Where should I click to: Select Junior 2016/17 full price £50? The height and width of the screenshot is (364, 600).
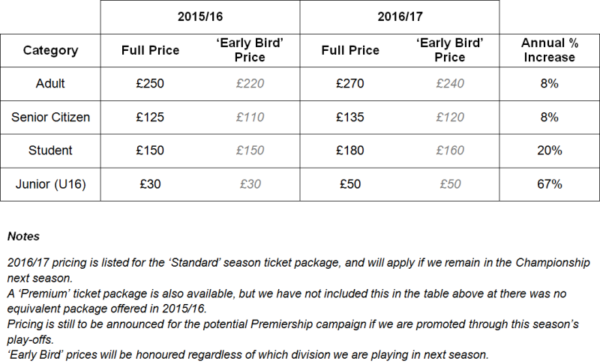pos(350,184)
